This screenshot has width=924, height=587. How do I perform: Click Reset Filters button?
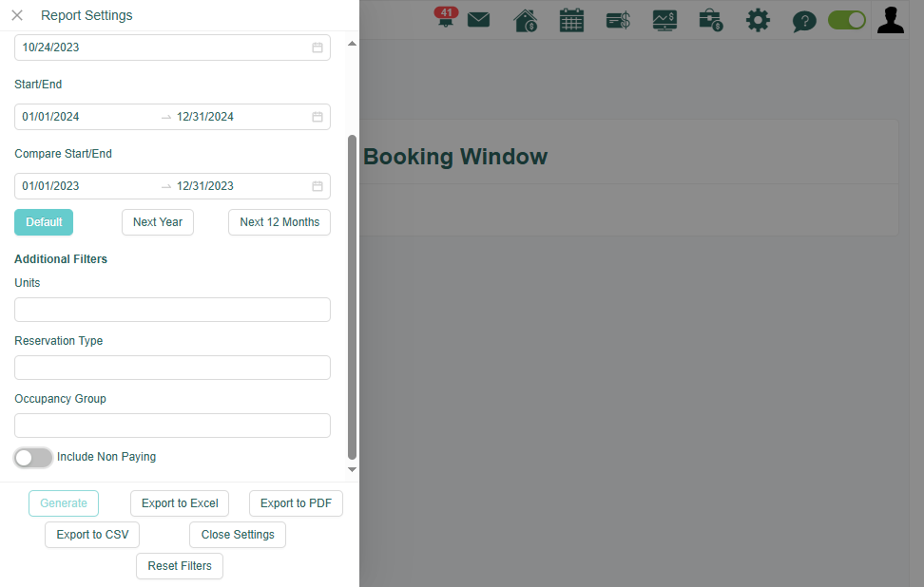point(180,566)
